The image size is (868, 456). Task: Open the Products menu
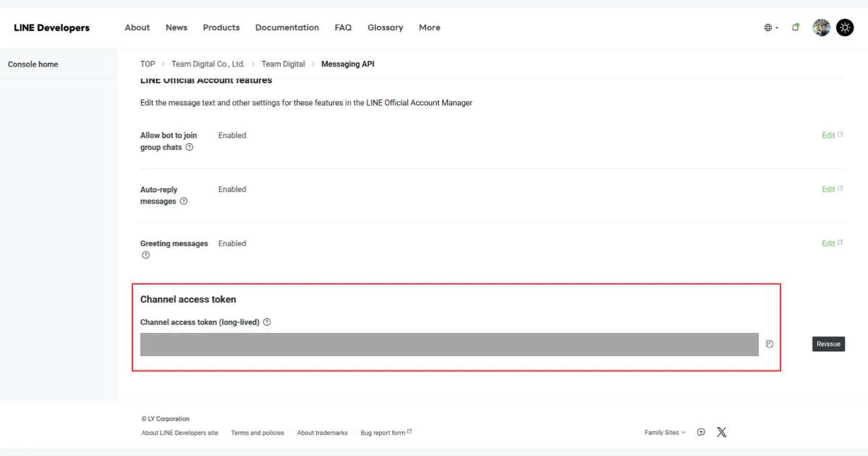[221, 28]
